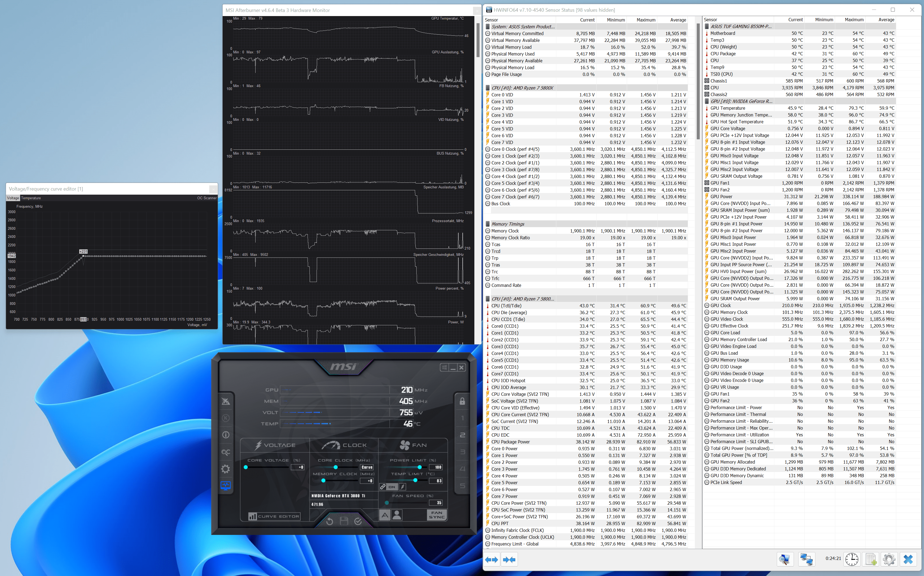This screenshot has height=576, width=924.
Task: Click HWiNFO monitor search icon
Action: (785, 559)
